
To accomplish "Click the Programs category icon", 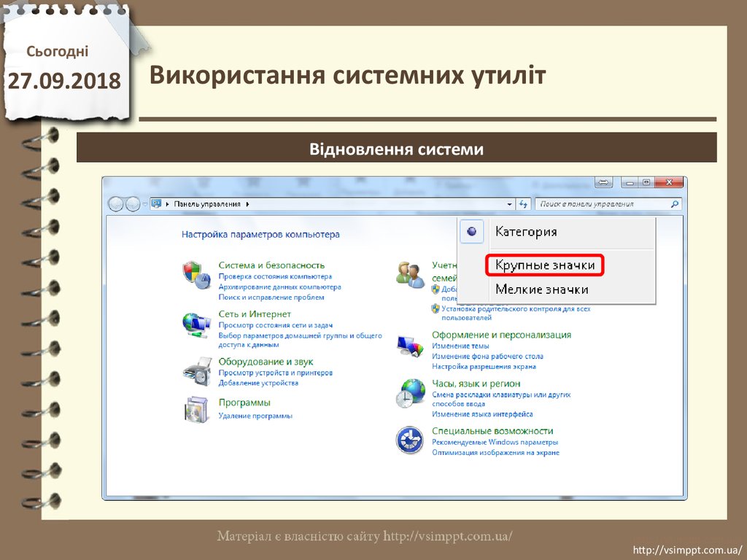I will [196, 410].
